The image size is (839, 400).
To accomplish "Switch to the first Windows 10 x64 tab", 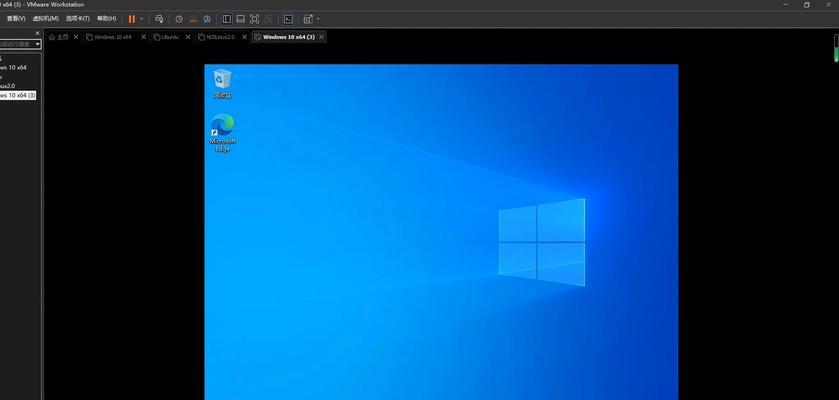I will tap(110, 37).
